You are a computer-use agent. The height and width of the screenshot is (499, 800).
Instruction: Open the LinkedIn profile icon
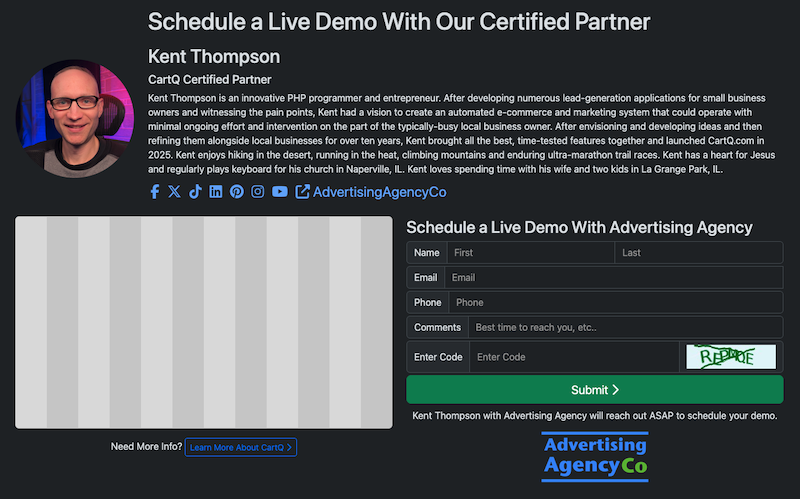click(216, 192)
